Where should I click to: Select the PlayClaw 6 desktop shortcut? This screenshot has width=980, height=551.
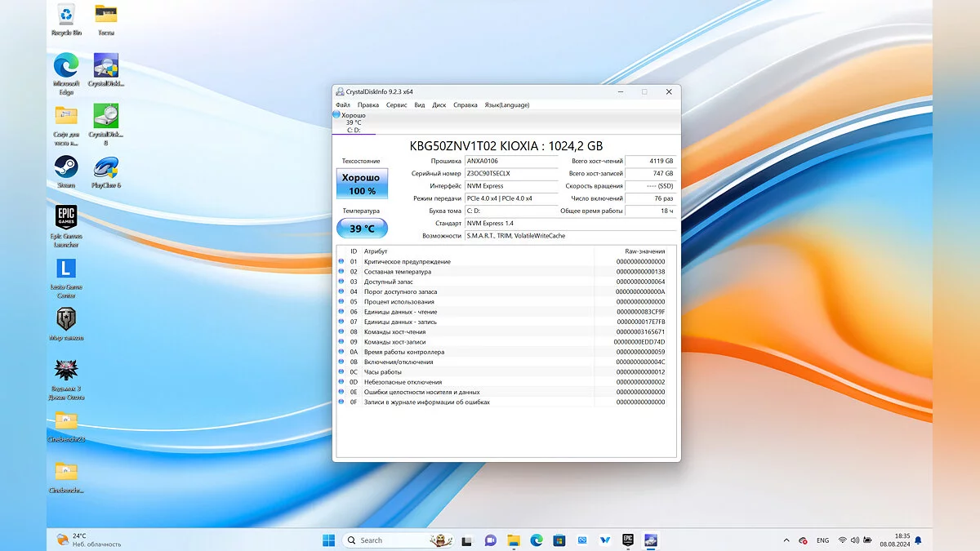(x=106, y=168)
